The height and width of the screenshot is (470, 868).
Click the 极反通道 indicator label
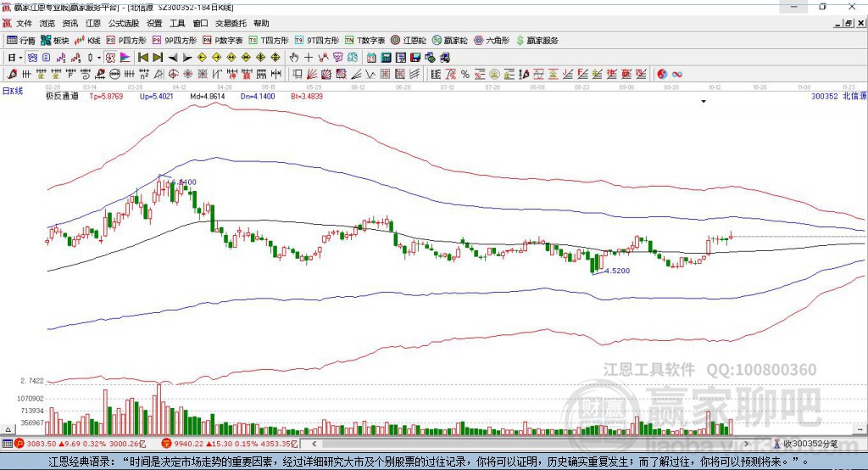coord(62,96)
